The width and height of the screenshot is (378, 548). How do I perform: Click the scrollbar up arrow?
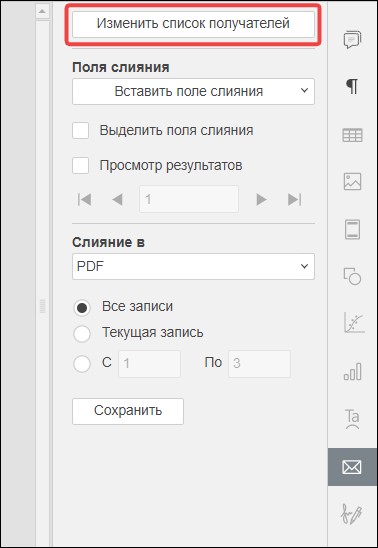42,12
